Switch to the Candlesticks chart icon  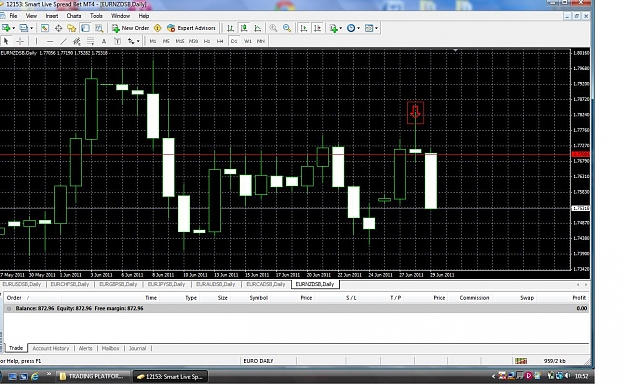pos(244,28)
